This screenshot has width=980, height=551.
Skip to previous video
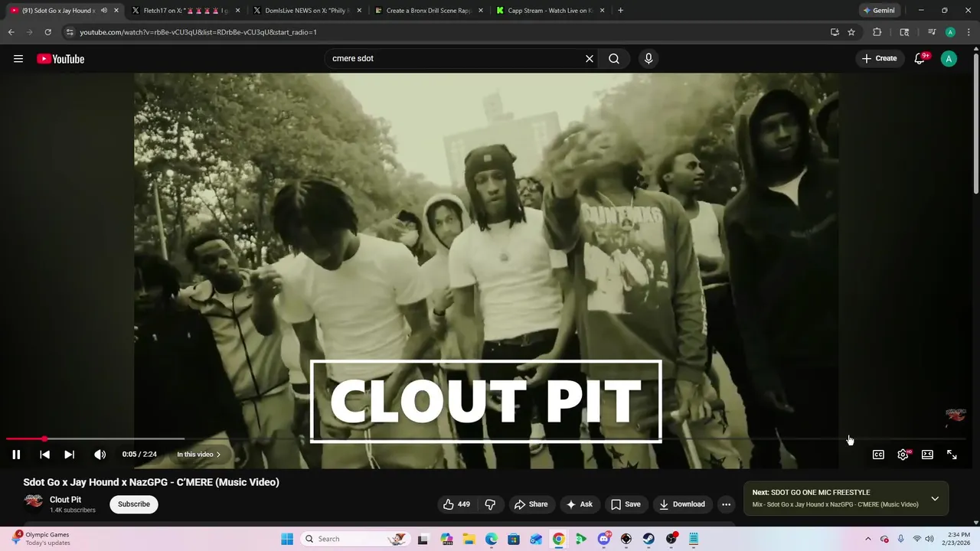[x=44, y=455]
